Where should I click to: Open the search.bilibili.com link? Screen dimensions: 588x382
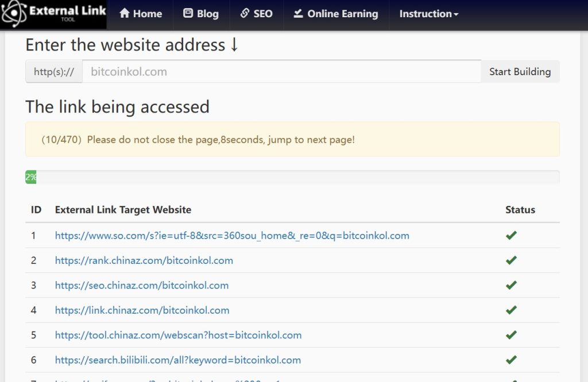coord(178,360)
